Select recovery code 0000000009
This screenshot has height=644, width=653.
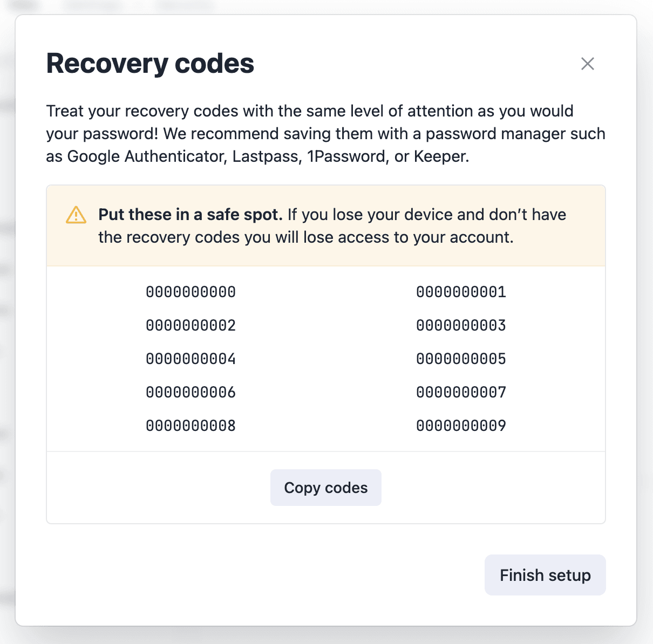point(460,426)
